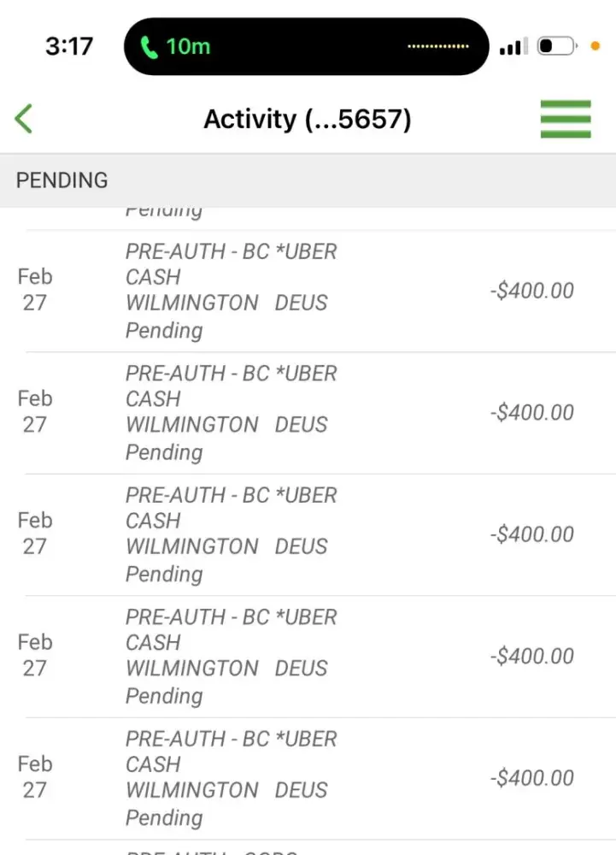Tap -$400.00 amount on last full transaction
616x855 pixels.
click(532, 778)
